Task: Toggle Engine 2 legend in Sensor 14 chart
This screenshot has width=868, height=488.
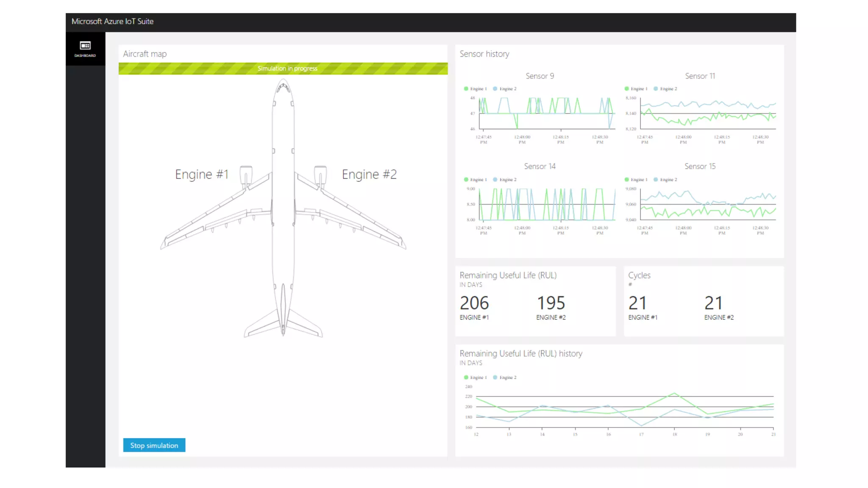Action: [505, 180]
